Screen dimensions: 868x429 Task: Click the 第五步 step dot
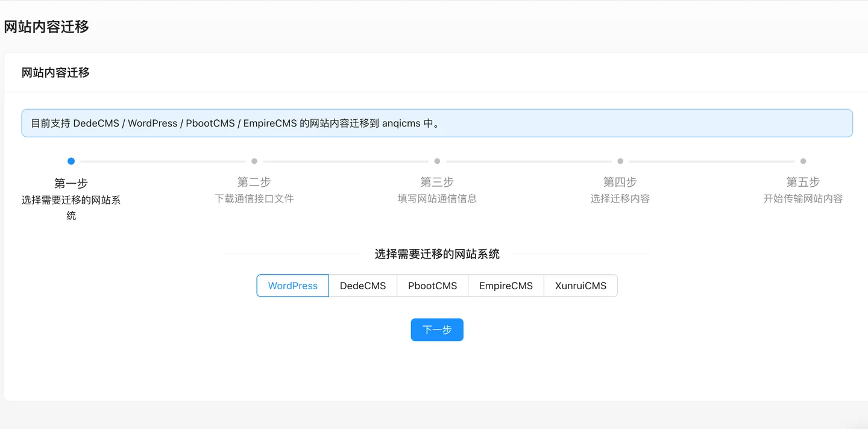tap(803, 161)
